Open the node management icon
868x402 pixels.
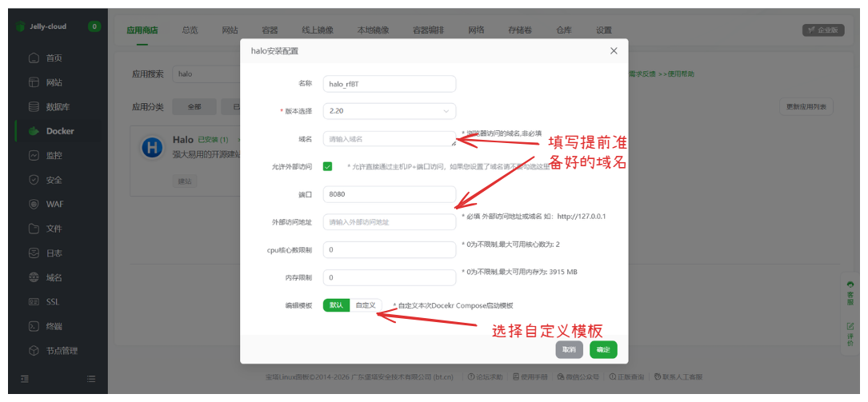(x=34, y=350)
